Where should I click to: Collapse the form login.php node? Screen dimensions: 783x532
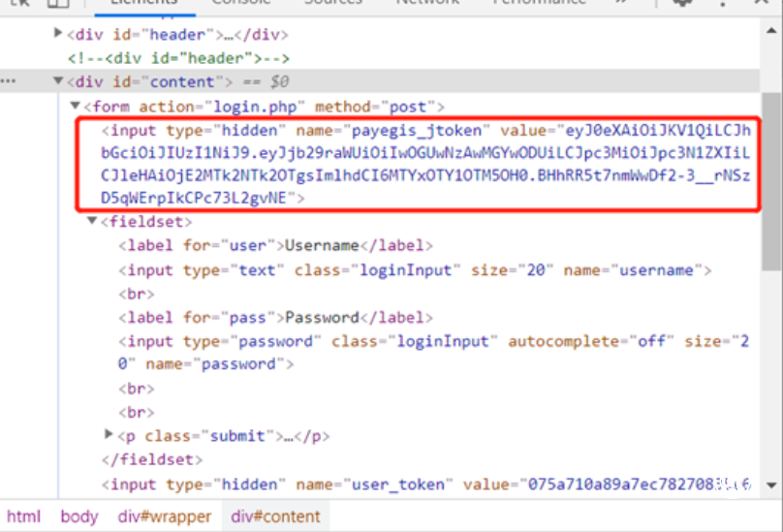click(76, 106)
